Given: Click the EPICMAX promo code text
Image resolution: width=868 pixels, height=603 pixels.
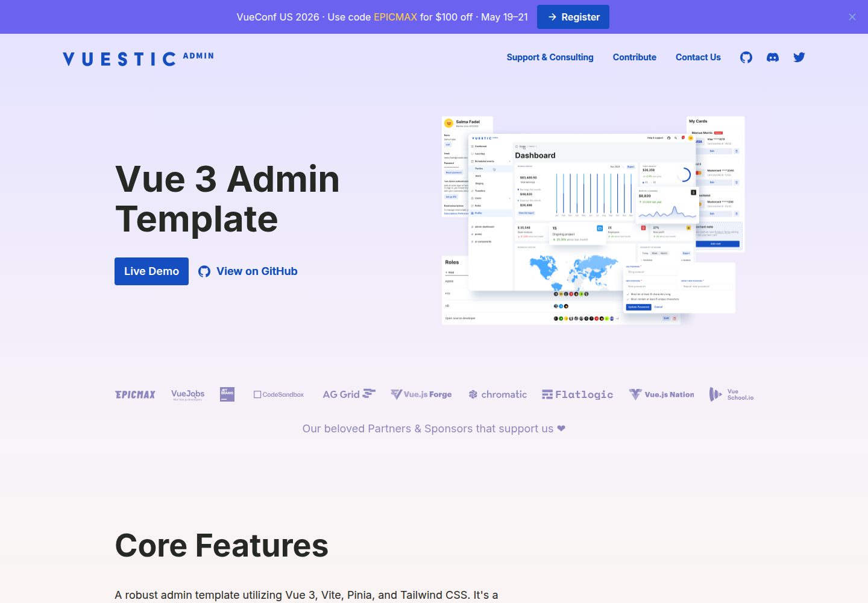Looking at the screenshot, I should point(395,17).
